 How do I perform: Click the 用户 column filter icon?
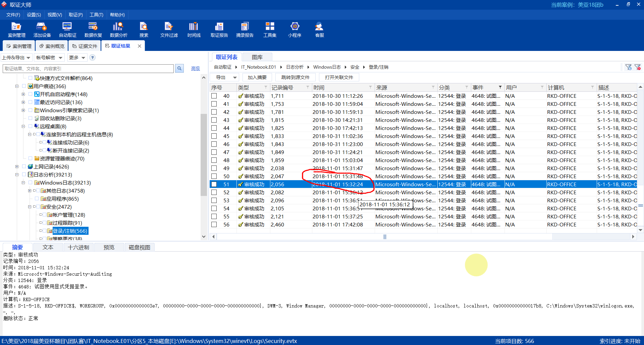click(542, 87)
